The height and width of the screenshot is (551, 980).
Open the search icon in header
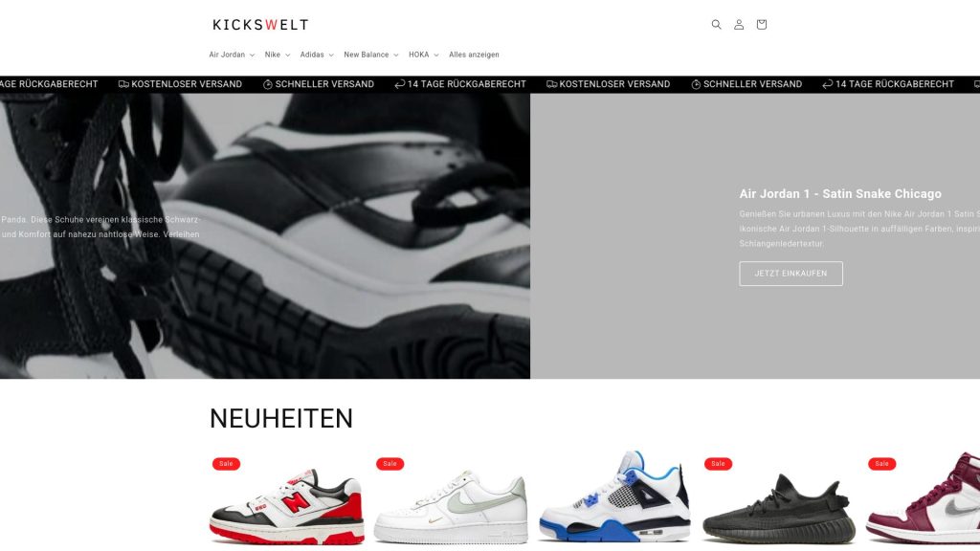click(x=716, y=24)
